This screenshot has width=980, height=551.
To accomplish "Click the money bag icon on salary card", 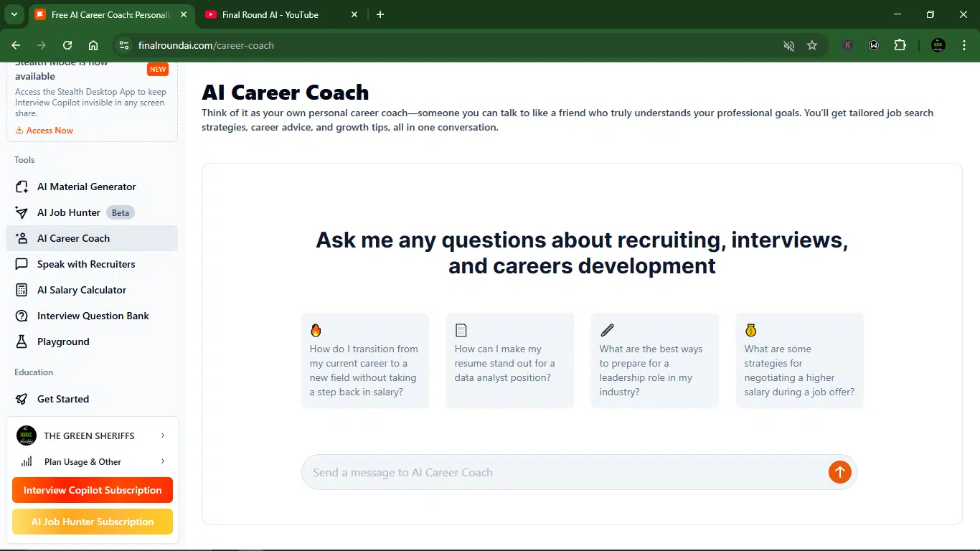I will coord(750,330).
